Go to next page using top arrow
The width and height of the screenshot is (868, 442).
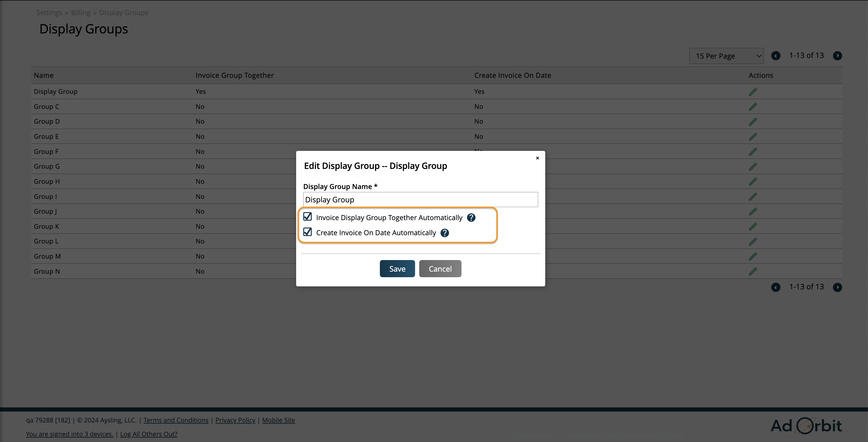(838, 56)
